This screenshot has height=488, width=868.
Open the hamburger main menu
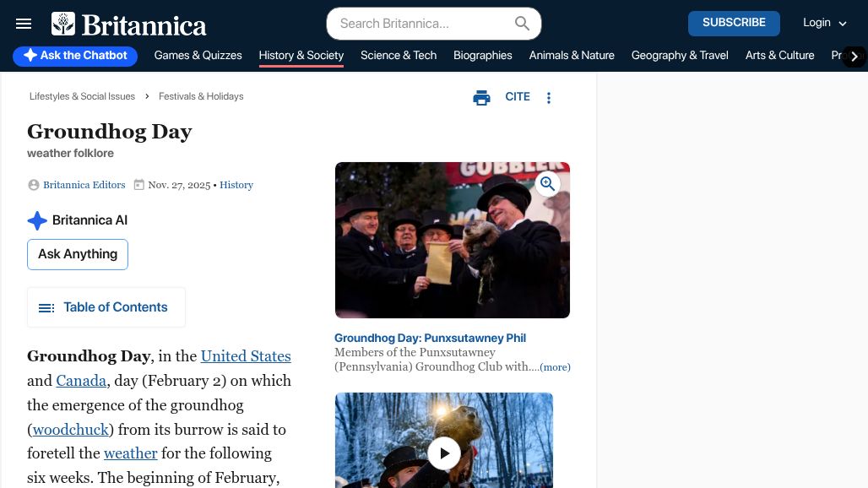[x=24, y=24]
